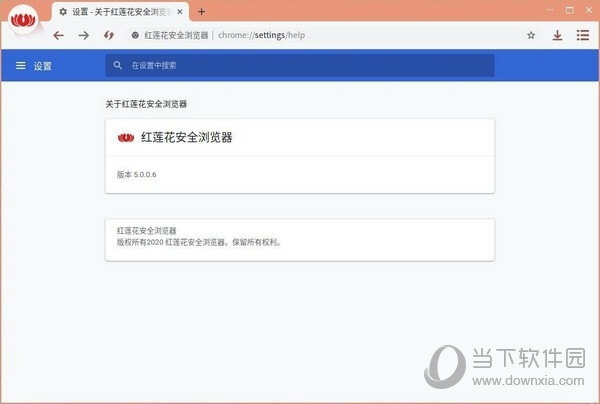Click the red lotus browser logo
The width and height of the screenshot is (600, 404).
(23, 20)
